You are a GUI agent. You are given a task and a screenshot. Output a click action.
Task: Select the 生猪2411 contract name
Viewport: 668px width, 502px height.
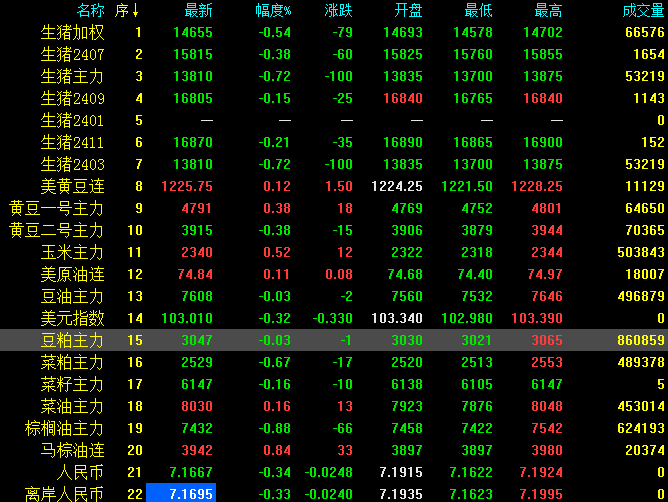[72, 142]
